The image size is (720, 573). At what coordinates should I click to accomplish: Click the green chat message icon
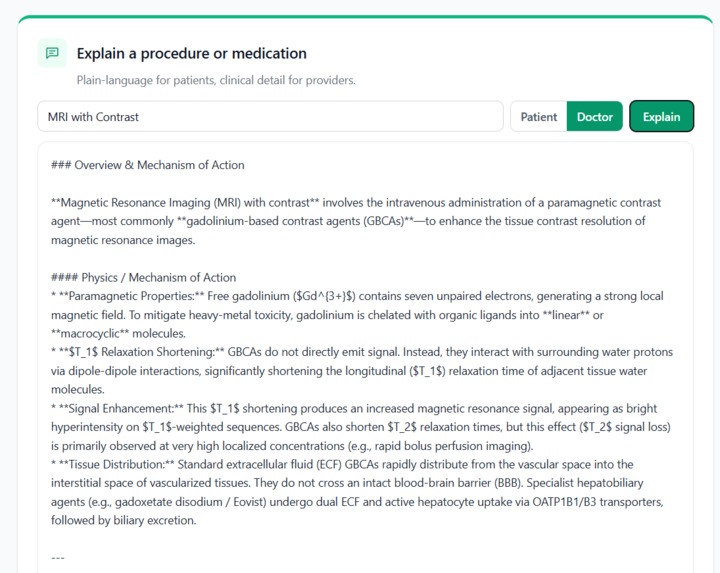pyautogui.click(x=52, y=53)
